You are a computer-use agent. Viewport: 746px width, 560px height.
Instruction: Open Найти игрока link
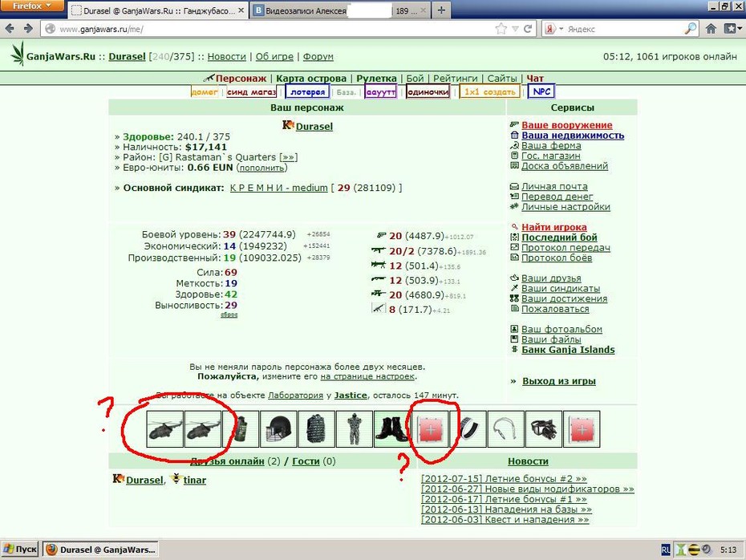coord(553,227)
